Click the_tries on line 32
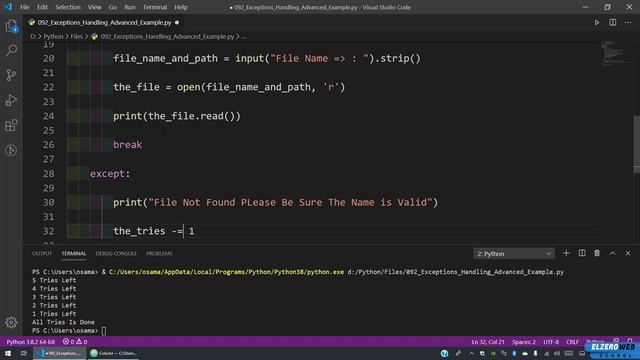640x360 pixels. (x=139, y=231)
